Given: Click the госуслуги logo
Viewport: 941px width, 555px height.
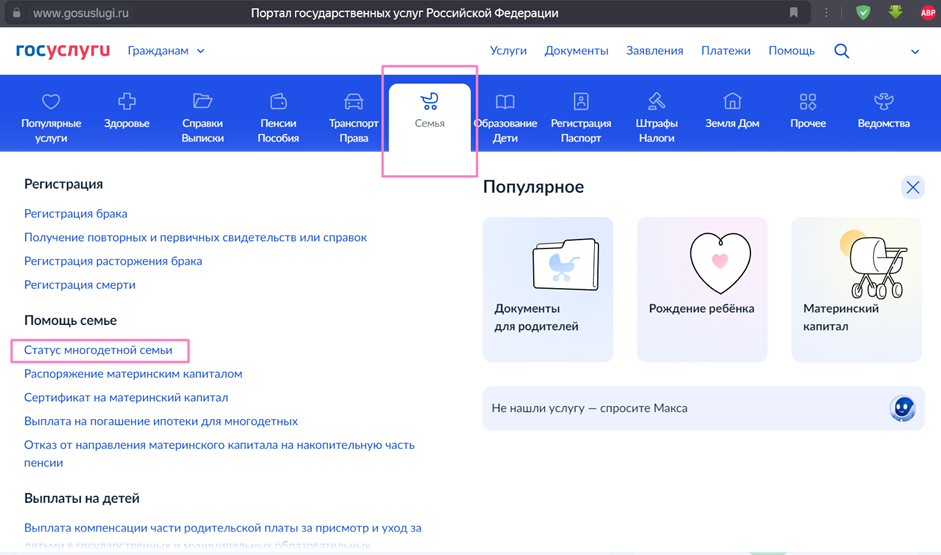Looking at the screenshot, I should click(63, 50).
